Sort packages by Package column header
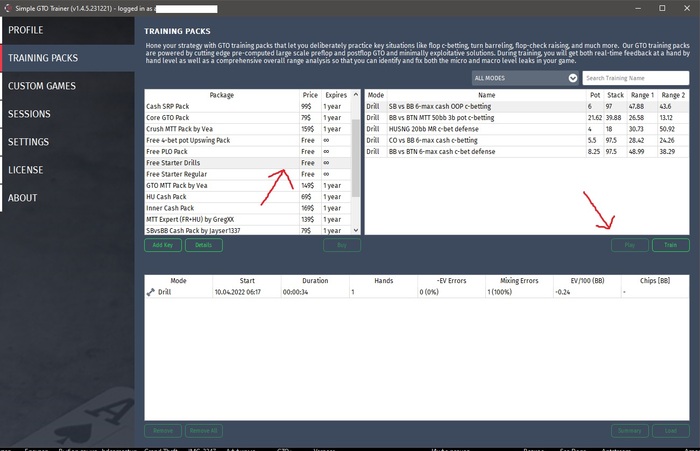 pos(222,95)
